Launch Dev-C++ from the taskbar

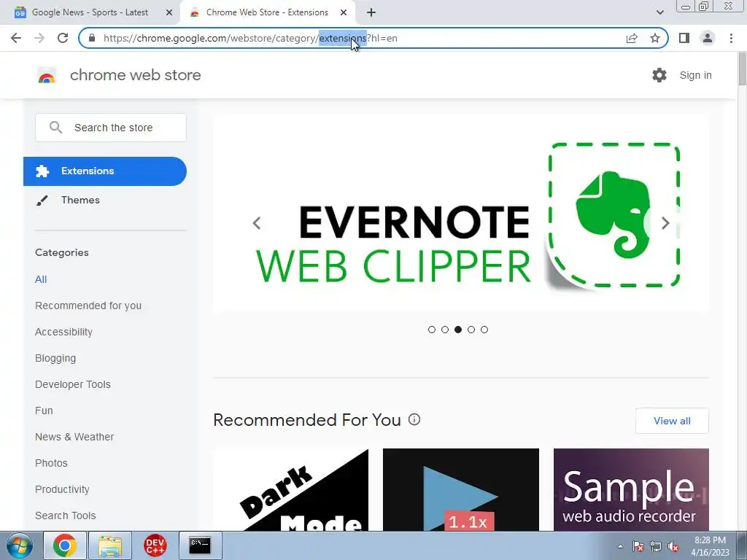[155, 545]
